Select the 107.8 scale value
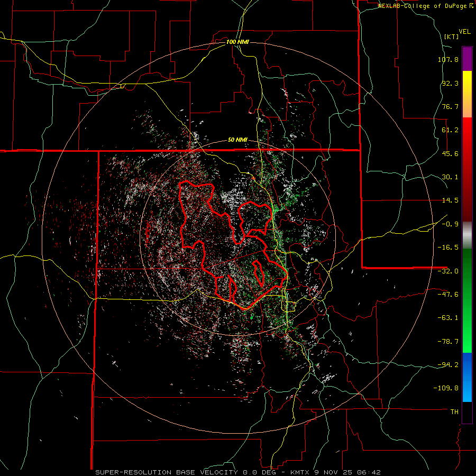Image resolution: width=476 pixels, height=476 pixels. tap(448, 59)
